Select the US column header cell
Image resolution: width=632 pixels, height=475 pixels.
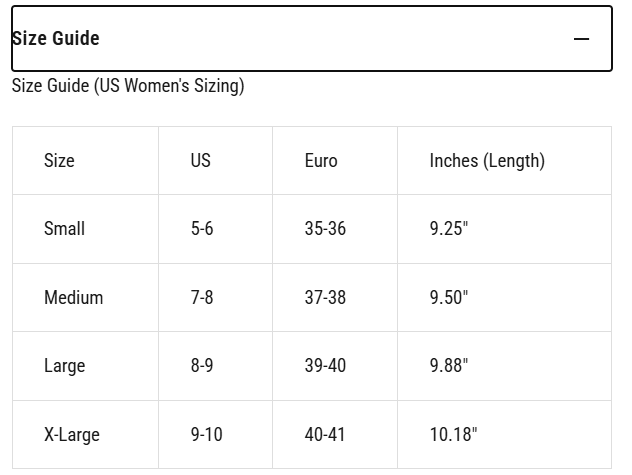point(201,160)
